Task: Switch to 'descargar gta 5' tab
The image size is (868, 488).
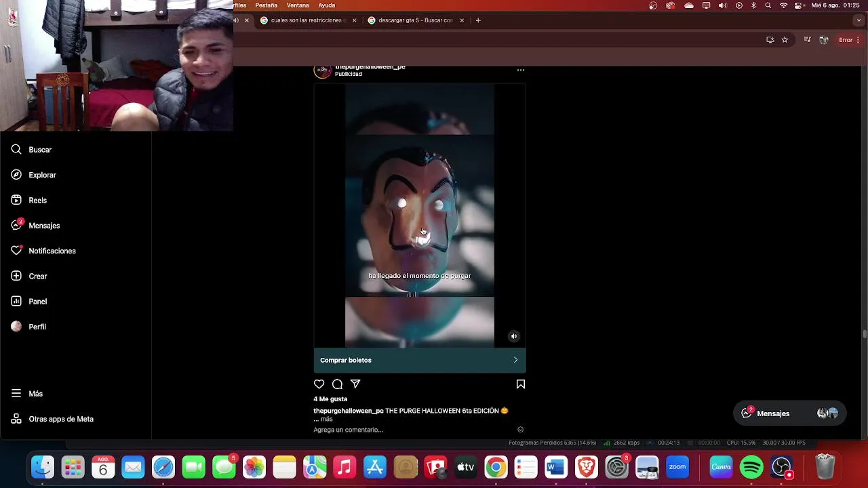Action: [x=416, y=20]
